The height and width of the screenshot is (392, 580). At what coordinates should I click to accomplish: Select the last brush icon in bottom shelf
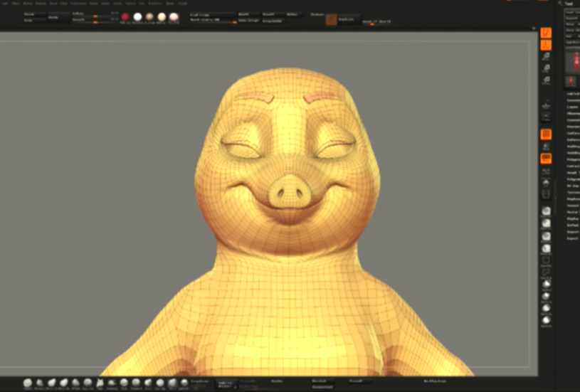(x=184, y=383)
